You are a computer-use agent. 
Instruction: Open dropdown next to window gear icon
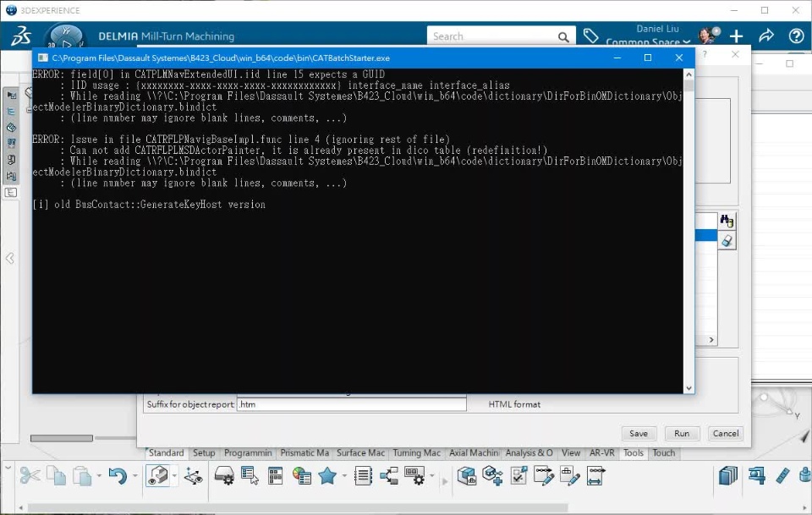[x=432, y=475]
